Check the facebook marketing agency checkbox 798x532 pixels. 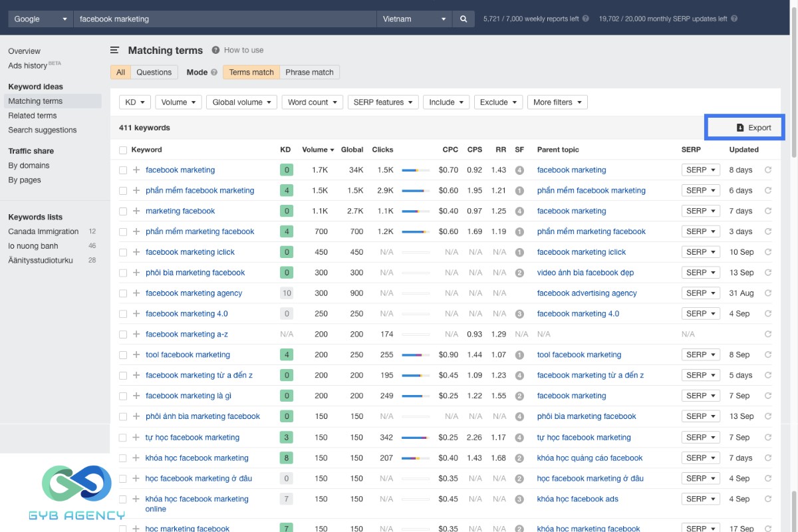coord(123,293)
